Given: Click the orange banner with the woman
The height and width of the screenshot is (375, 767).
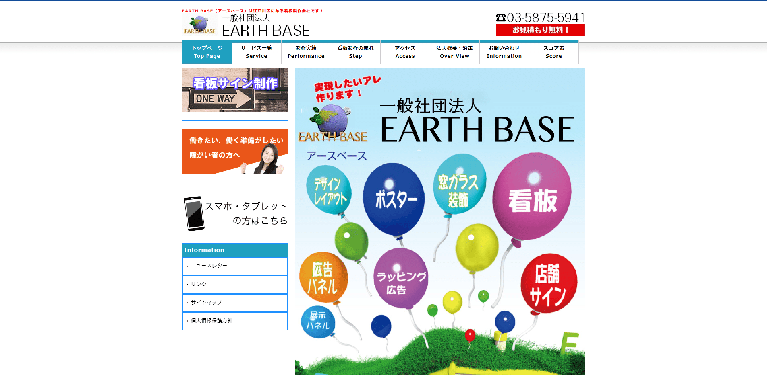Looking at the screenshot, I should 235,152.
